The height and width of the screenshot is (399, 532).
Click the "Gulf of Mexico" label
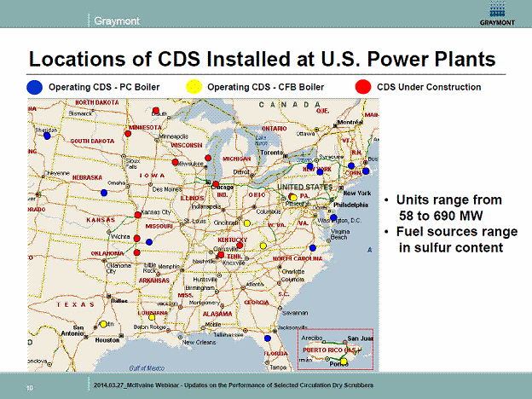click(147, 368)
